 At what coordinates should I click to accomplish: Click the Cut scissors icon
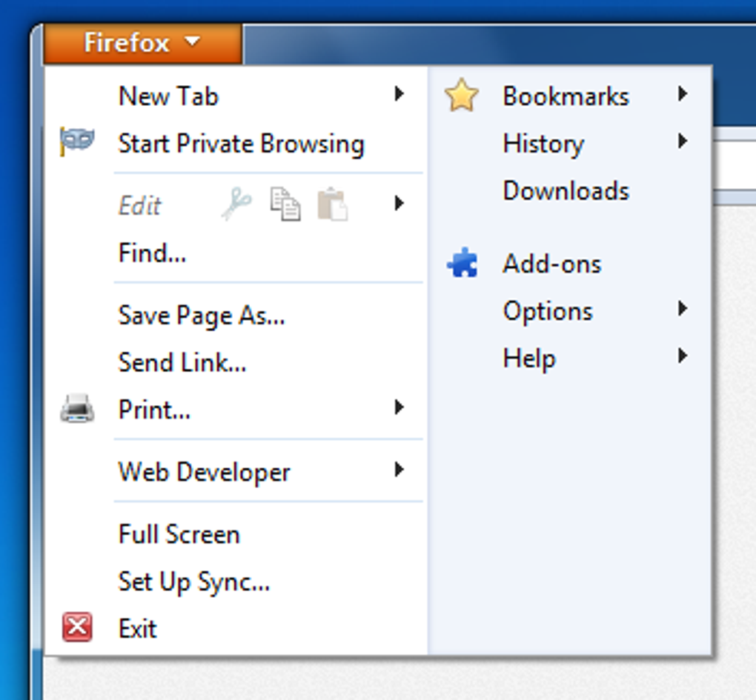click(236, 204)
